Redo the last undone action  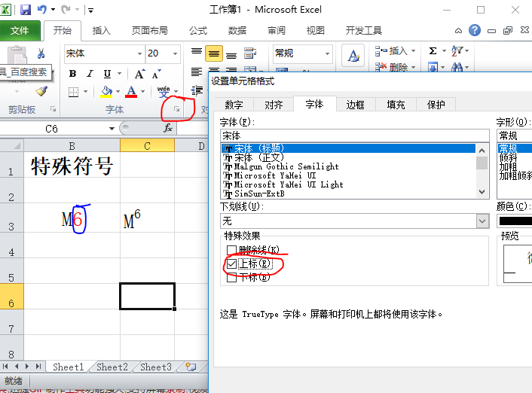[x=66, y=10]
